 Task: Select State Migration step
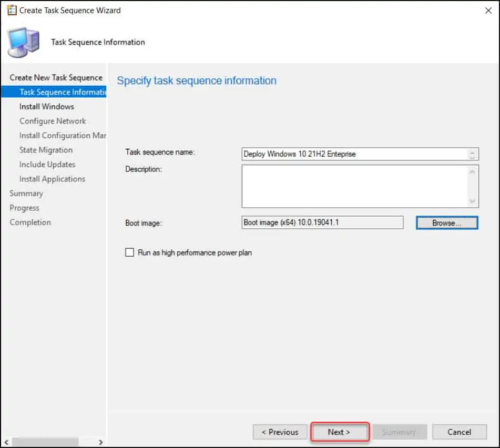46,150
